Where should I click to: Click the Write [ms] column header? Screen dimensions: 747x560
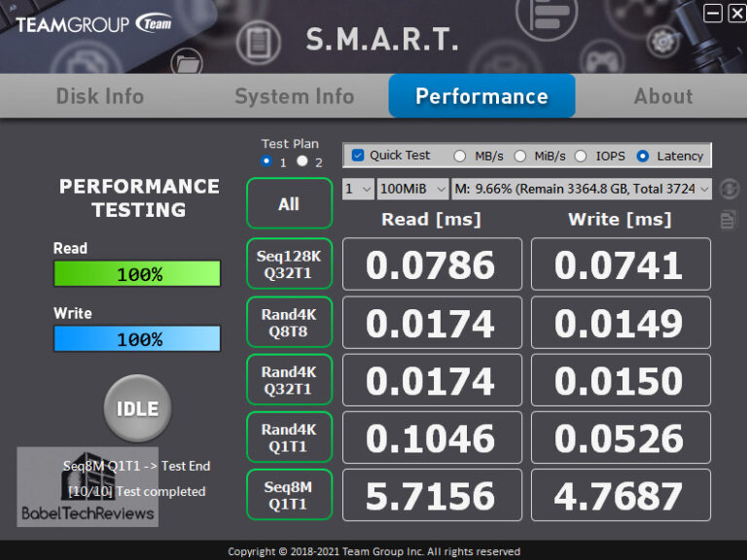point(620,220)
